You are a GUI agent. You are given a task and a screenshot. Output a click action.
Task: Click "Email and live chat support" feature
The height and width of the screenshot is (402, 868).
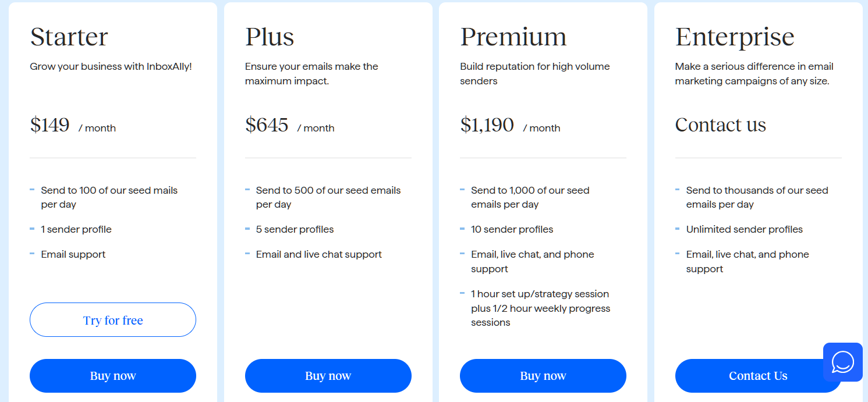pyautogui.click(x=319, y=254)
